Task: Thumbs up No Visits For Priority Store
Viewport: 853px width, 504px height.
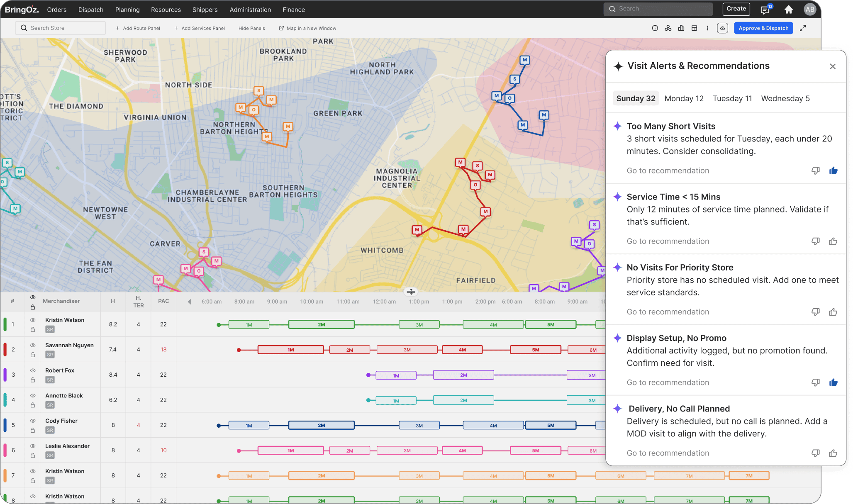Action: [833, 312]
